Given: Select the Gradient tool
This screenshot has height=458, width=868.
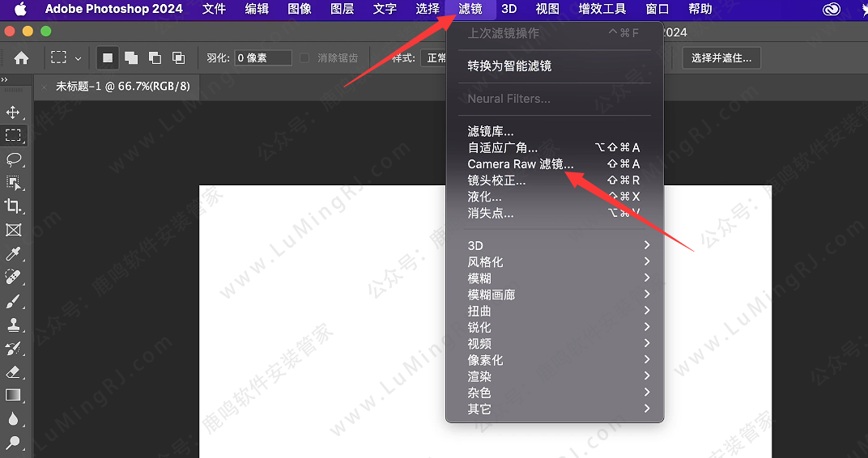Looking at the screenshot, I should point(13,395).
